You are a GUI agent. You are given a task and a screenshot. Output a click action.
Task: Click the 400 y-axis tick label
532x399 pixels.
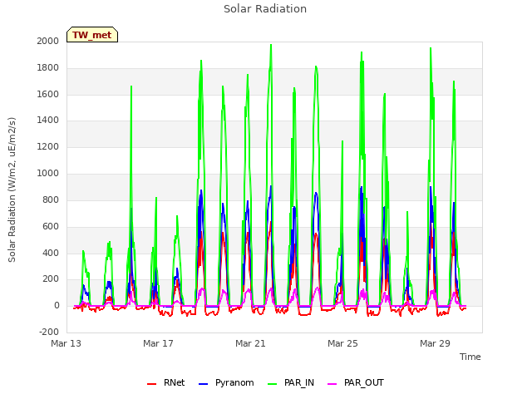click(x=51, y=253)
